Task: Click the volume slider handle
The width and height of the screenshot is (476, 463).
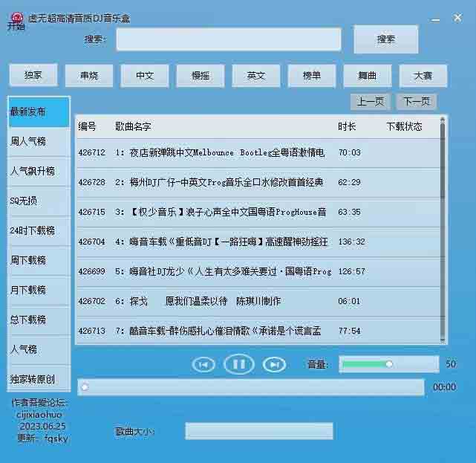Action: click(x=388, y=364)
